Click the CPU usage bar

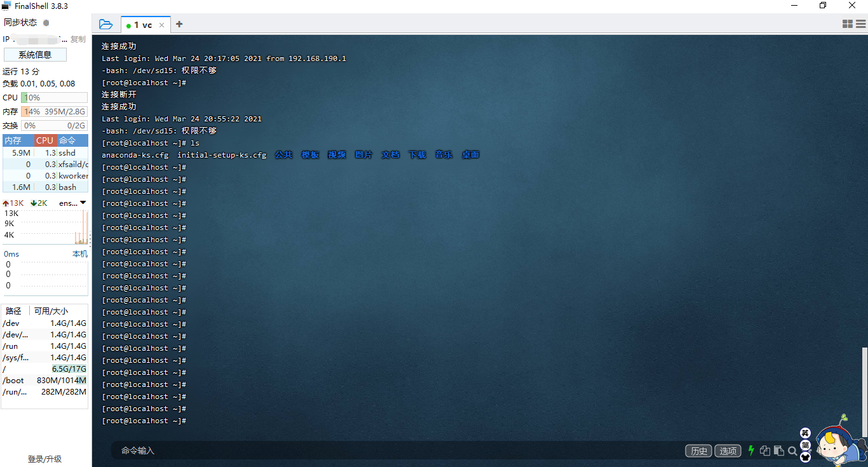54,98
